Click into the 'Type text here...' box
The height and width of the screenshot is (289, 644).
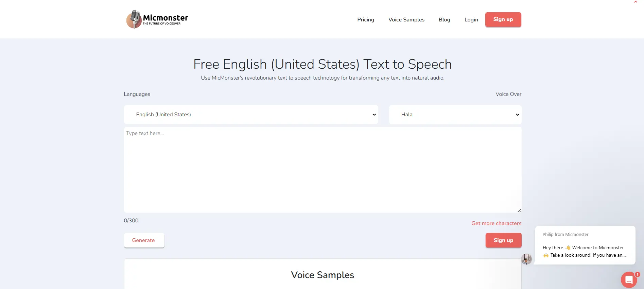[323, 170]
